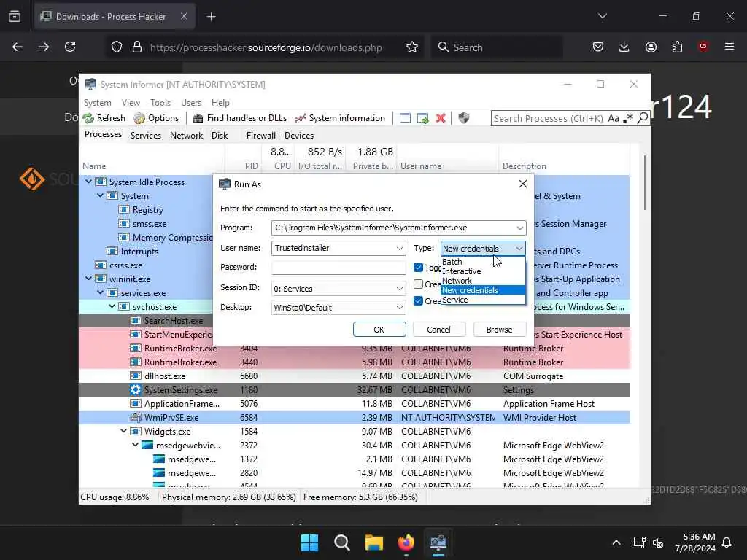Open Firefox application hamburger menu
747x560 pixels.
[729, 47]
